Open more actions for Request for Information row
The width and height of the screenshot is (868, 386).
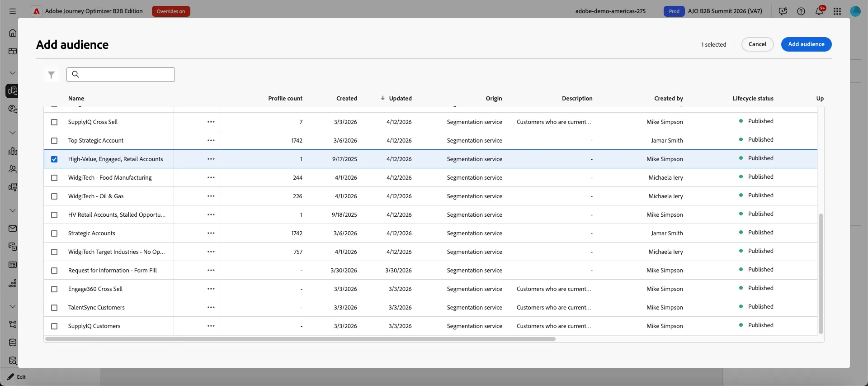(211, 270)
